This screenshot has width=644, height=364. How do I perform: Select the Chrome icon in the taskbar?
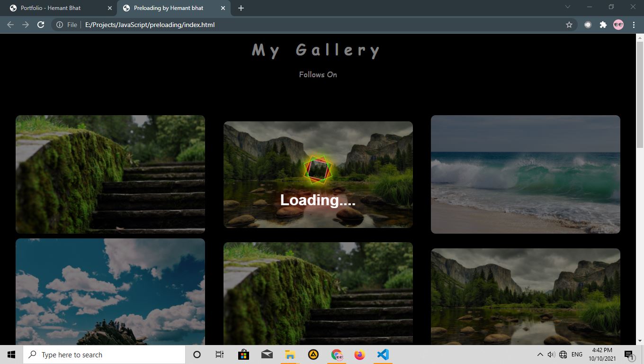336,354
